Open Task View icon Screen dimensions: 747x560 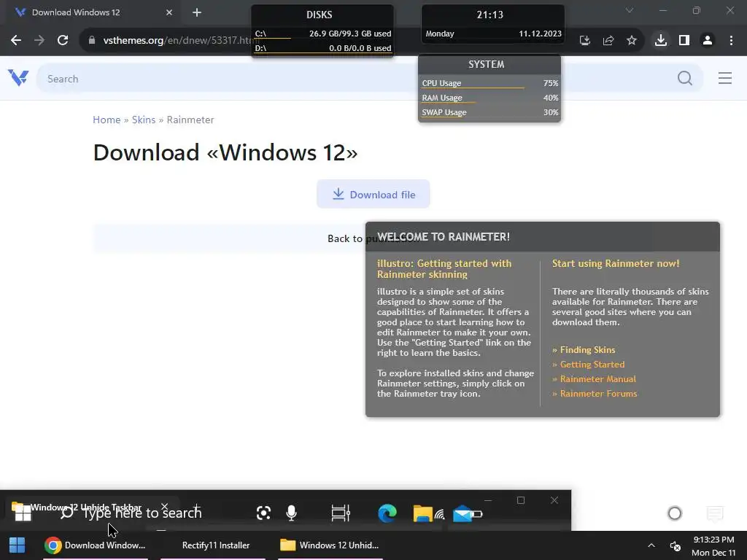pyautogui.click(x=341, y=513)
